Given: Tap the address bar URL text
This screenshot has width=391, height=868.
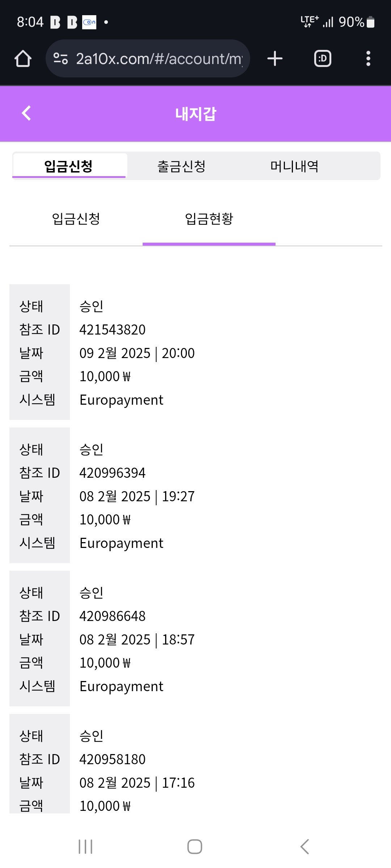Looking at the screenshot, I should click(x=159, y=59).
